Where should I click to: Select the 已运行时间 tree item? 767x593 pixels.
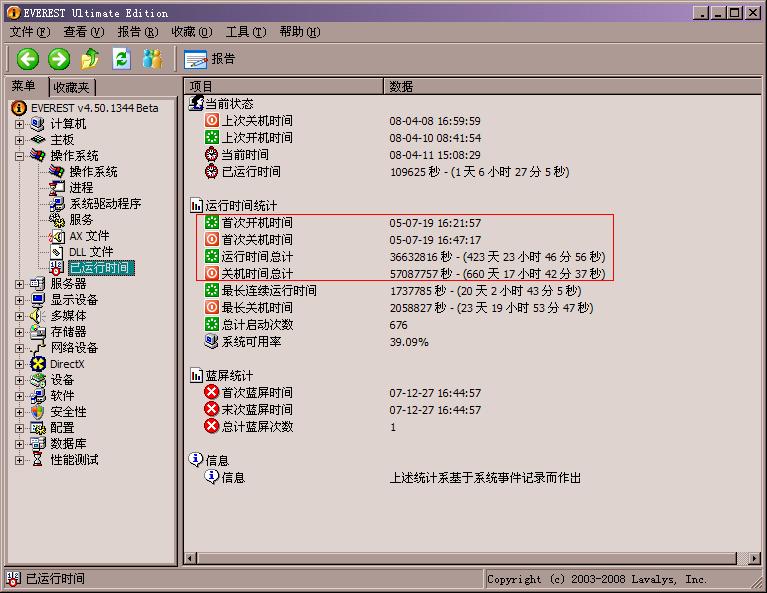pyautogui.click(x=100, y=268)
